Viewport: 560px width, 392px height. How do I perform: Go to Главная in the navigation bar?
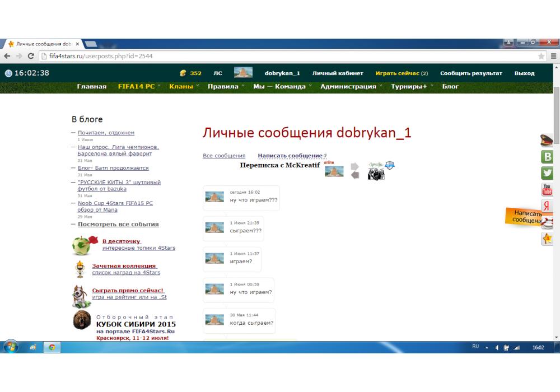click(x=91, y=86)
